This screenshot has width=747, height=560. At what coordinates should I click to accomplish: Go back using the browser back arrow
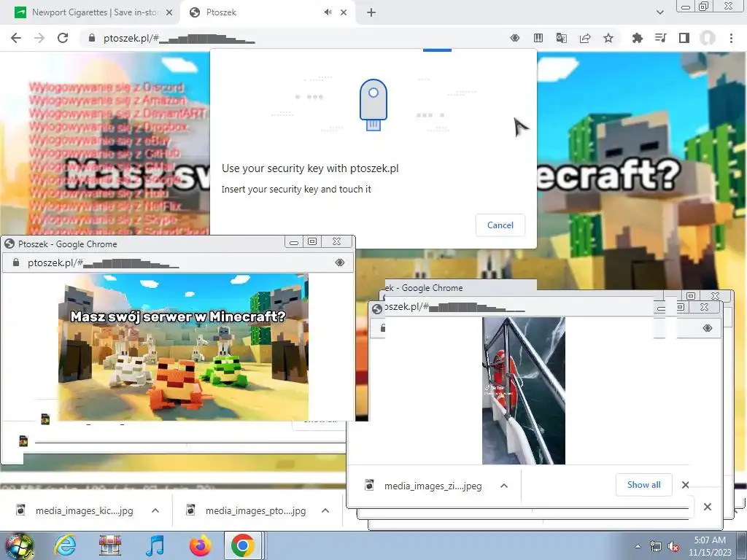coord(16,38)
